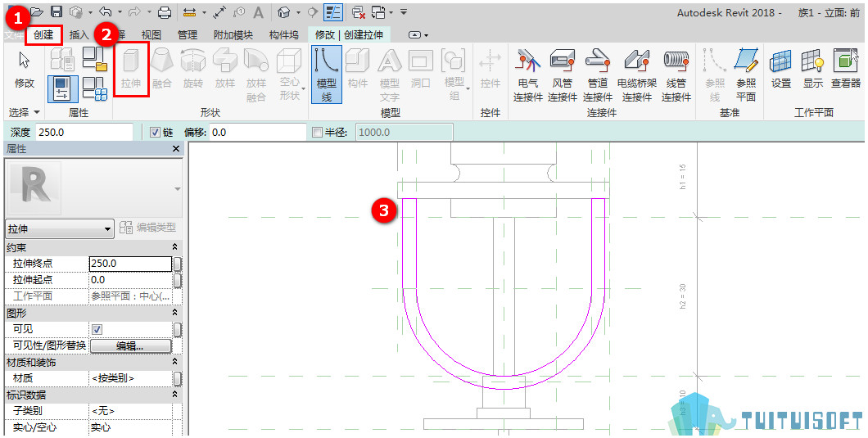Select the Component tool
The height and width of the screenshot is (438, 868).
click(x=358, y=69)
